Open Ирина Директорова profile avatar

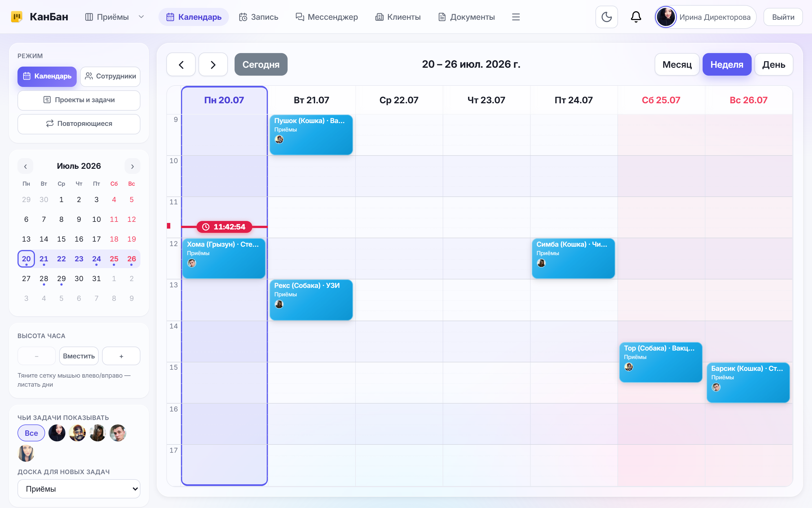tap(666, 17)
